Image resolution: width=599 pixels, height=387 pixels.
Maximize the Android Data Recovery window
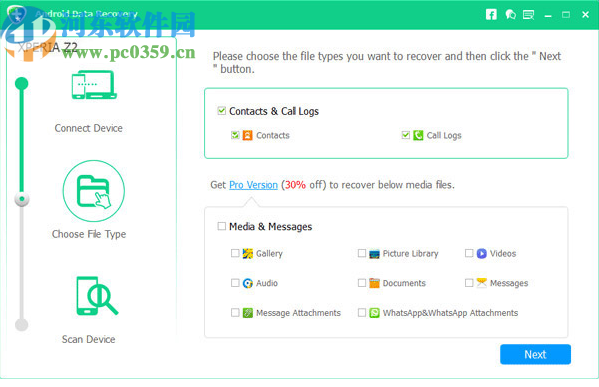(566, 15)
